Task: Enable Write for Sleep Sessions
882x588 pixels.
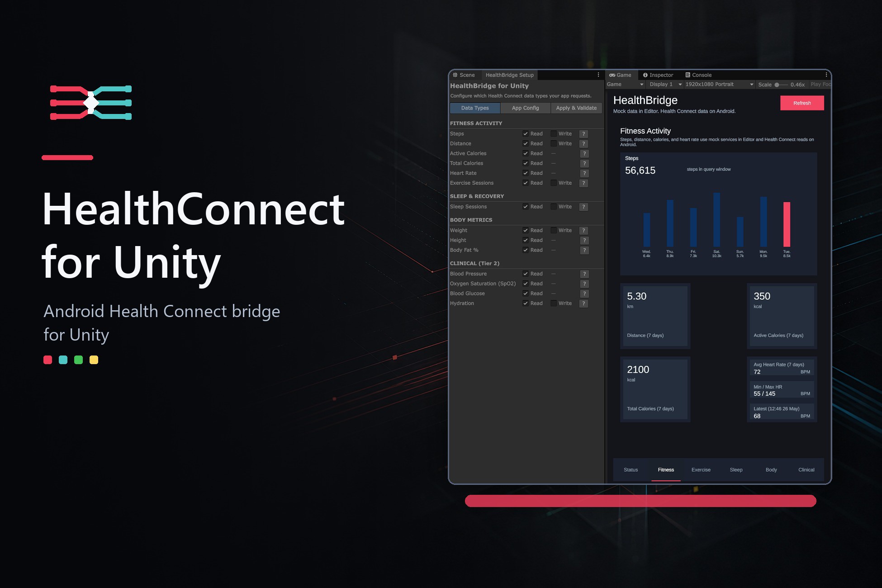Action: click(x=554, y=207)
